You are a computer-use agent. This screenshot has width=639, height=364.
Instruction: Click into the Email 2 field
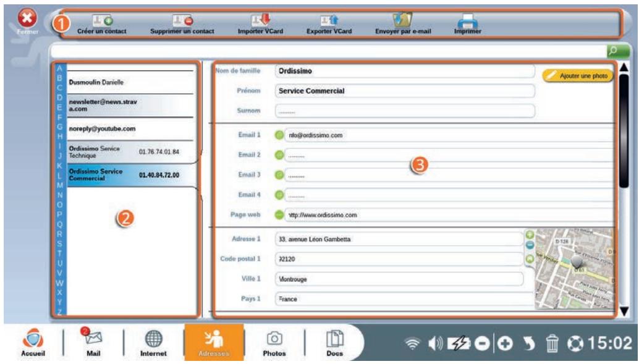(x=449, y=155)
